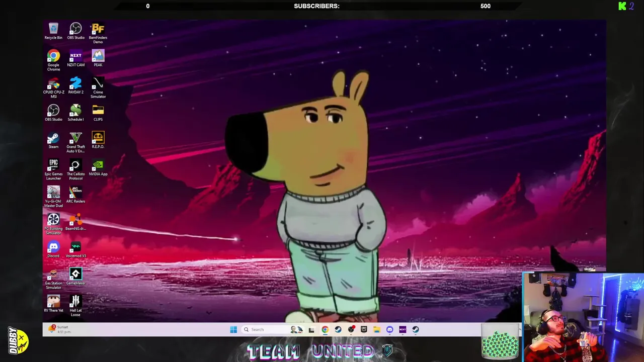Open File Explorer from the taskbar

(376, 330)
